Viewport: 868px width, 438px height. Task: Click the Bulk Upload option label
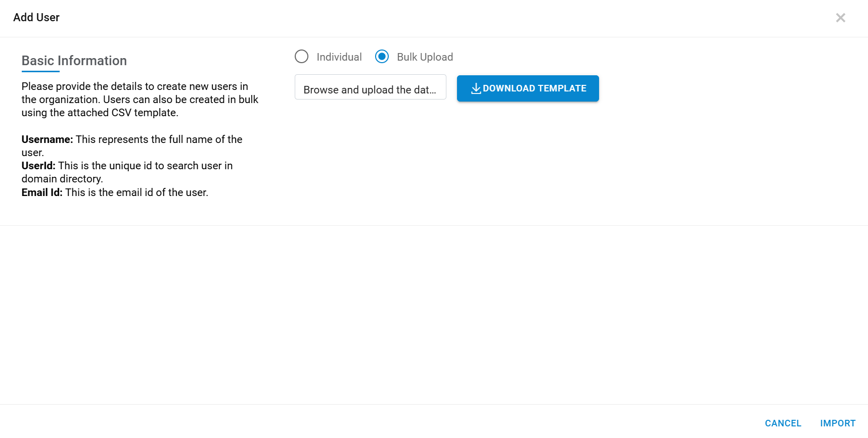[x=425, y=57]
